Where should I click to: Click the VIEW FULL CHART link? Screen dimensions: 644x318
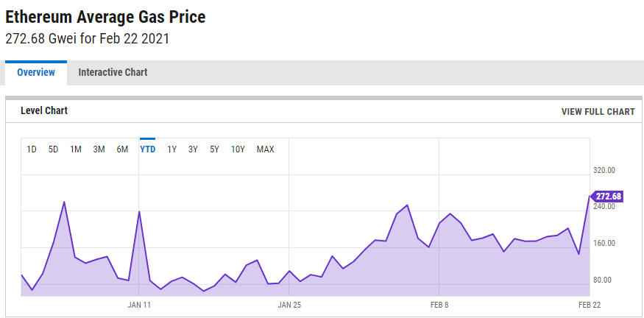pyautogui.click(x=598, y=112)
